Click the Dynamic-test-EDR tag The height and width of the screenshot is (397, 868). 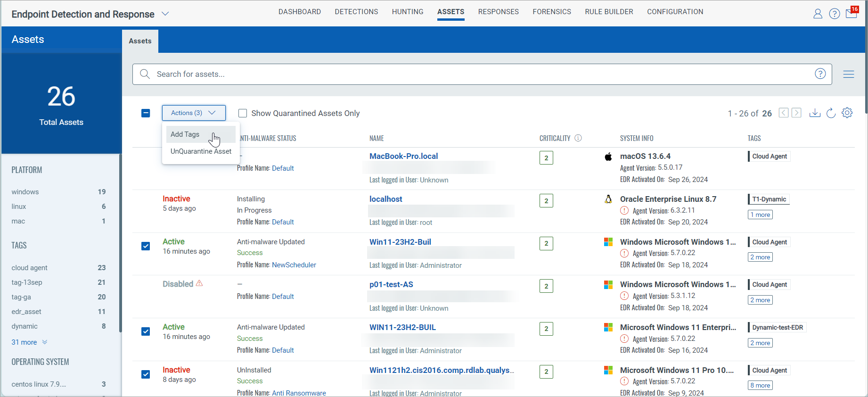click(778, 327)
